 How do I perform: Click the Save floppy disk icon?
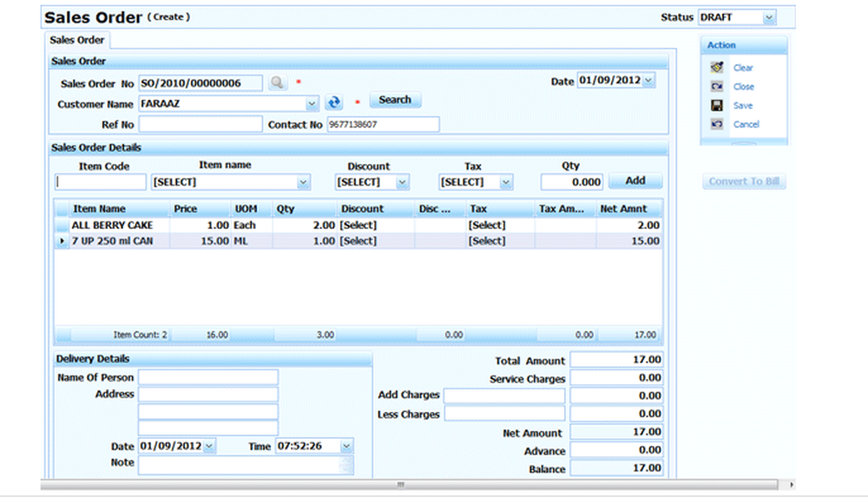point(717,106)
